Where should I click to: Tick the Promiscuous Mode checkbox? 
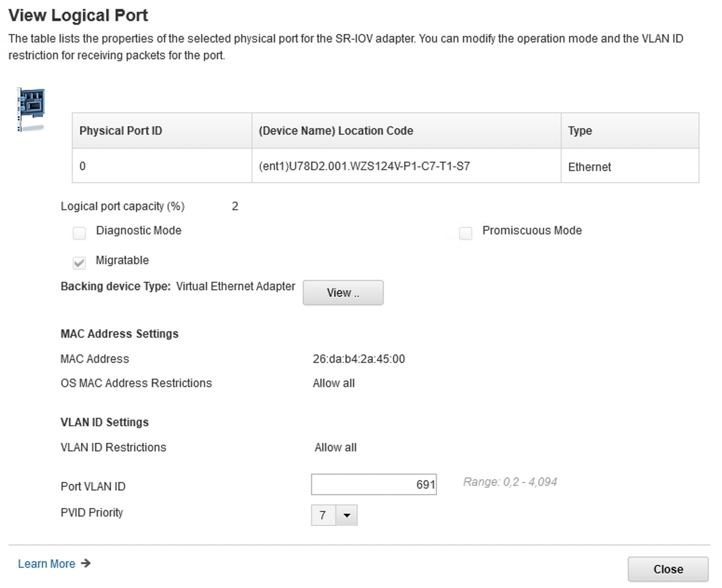pyautogui.click(x=465, y=232)
